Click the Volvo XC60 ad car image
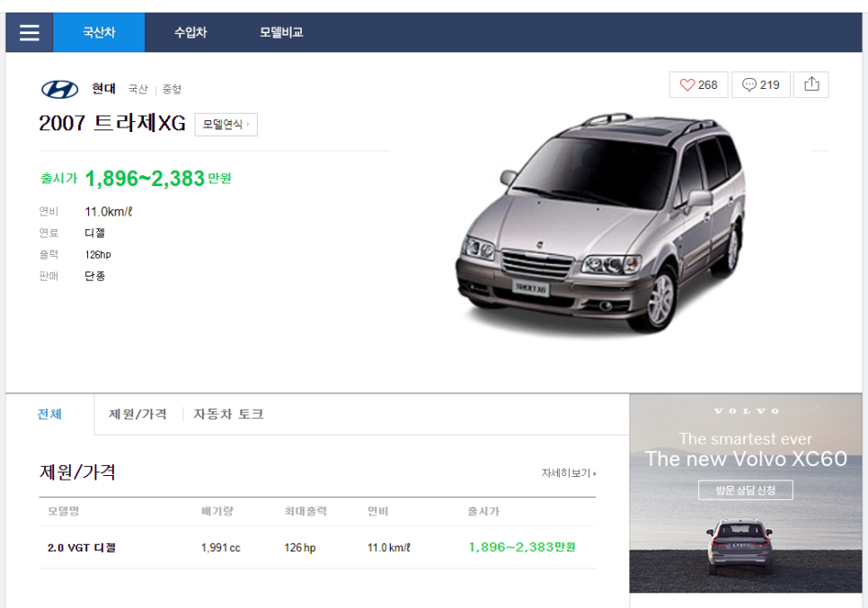 coord(739,547)
